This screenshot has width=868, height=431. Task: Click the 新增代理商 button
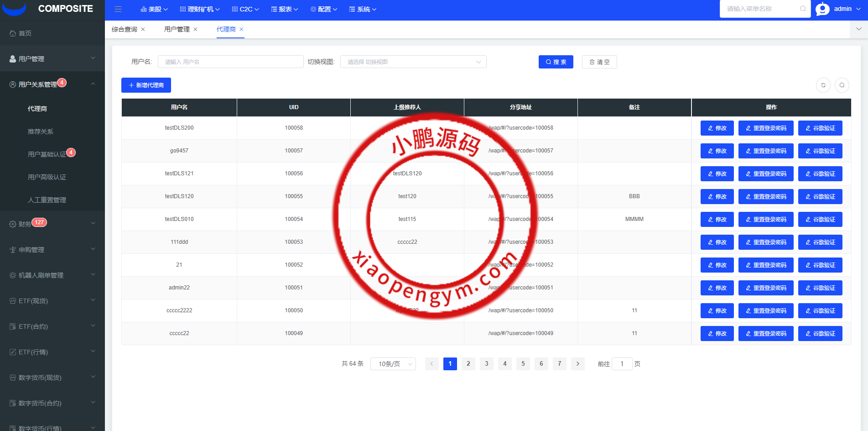(146, 85)
